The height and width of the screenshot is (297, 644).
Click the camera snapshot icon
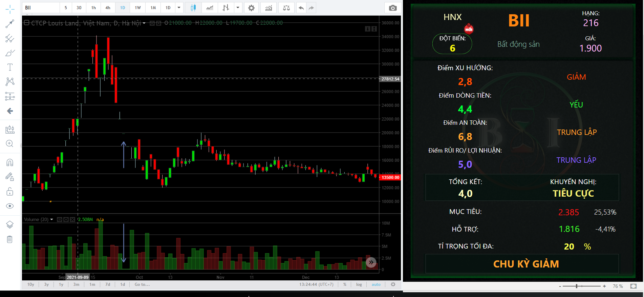tap(392, 8)
